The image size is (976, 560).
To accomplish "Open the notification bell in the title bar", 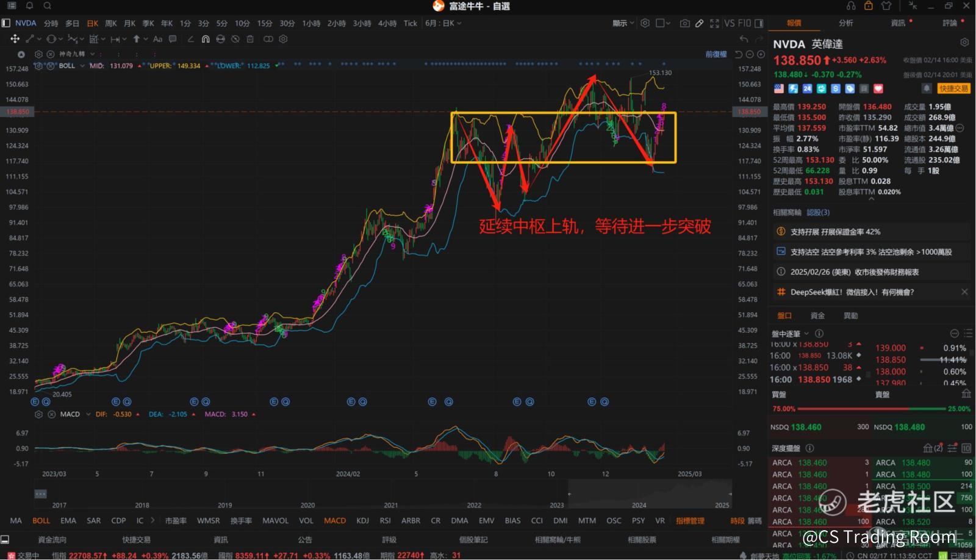I will (x=29, y=5).
